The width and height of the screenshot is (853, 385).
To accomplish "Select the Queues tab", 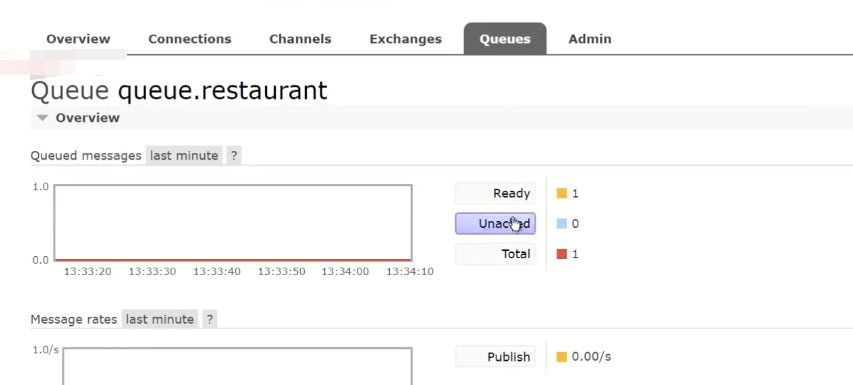I will pos(505,39).
